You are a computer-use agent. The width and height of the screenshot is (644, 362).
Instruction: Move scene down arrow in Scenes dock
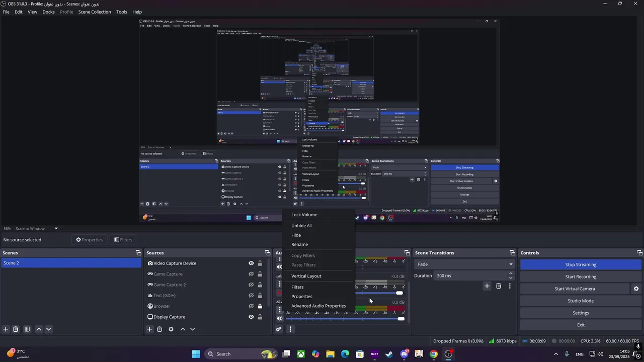pos(48,329)
